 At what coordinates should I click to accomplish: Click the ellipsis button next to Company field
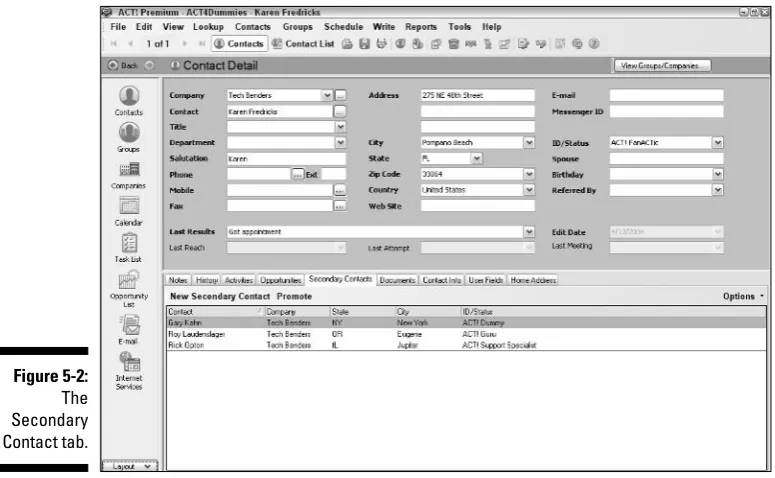click(341, 95)
